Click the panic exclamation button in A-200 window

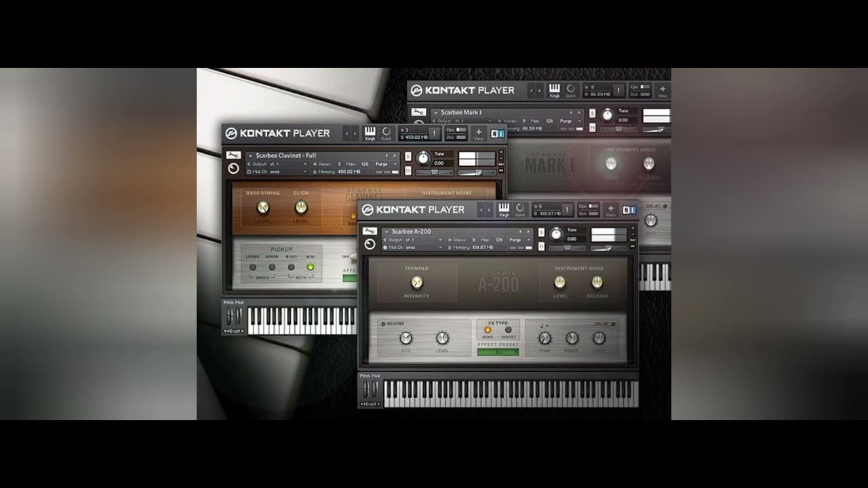[567, 209]
